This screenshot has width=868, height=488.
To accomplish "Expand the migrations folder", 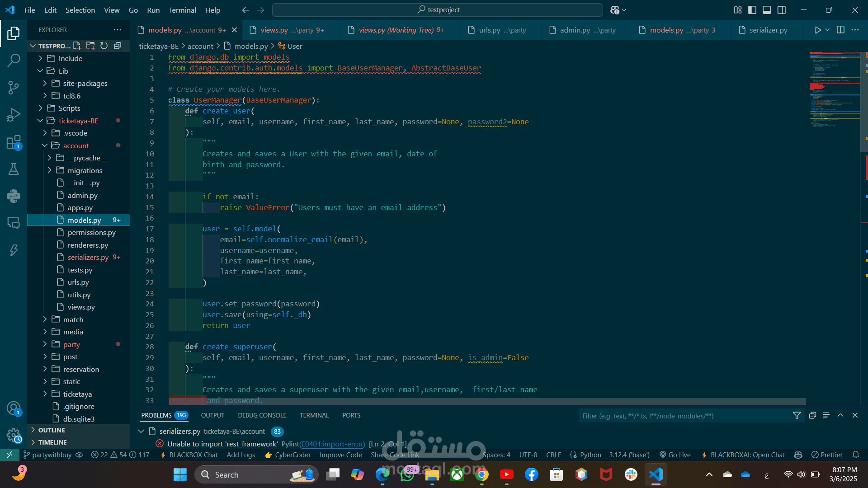I will pos(85,170).
